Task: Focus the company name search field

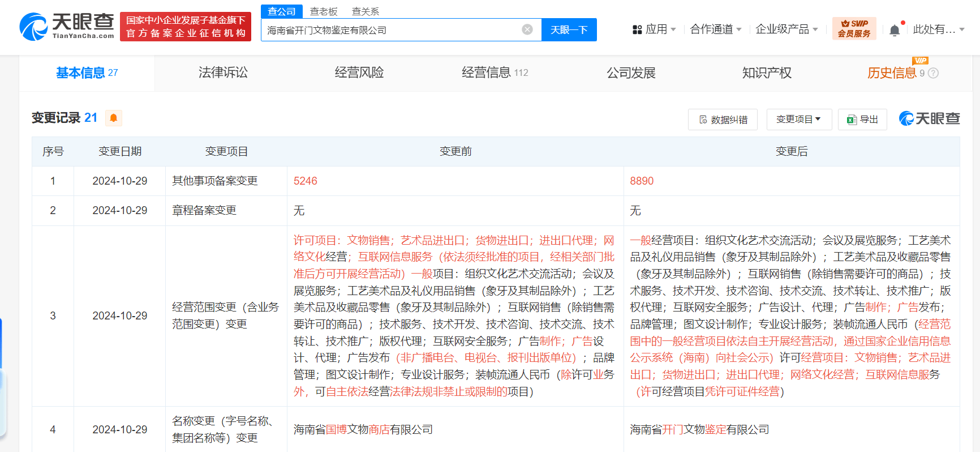Action: click(x=390, y=30)
